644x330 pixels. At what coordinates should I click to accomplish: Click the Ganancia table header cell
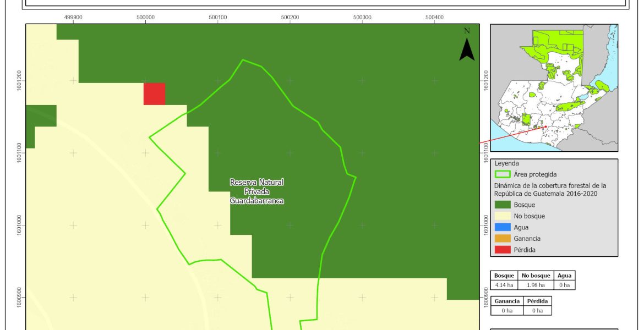click(506, 301)
